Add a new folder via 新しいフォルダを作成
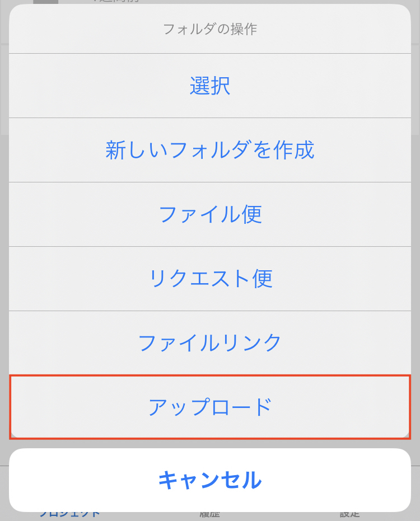Viewport: 420px width, 521px height. tap(210, 150)
